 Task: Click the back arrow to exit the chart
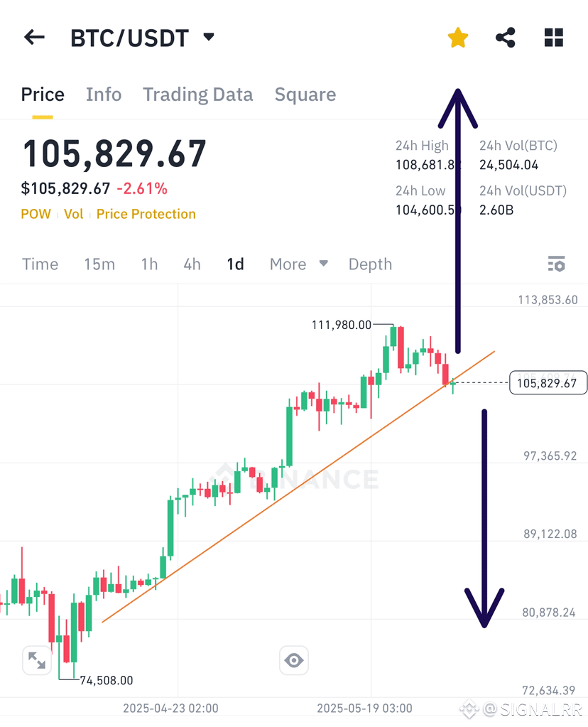pos(33,37)
